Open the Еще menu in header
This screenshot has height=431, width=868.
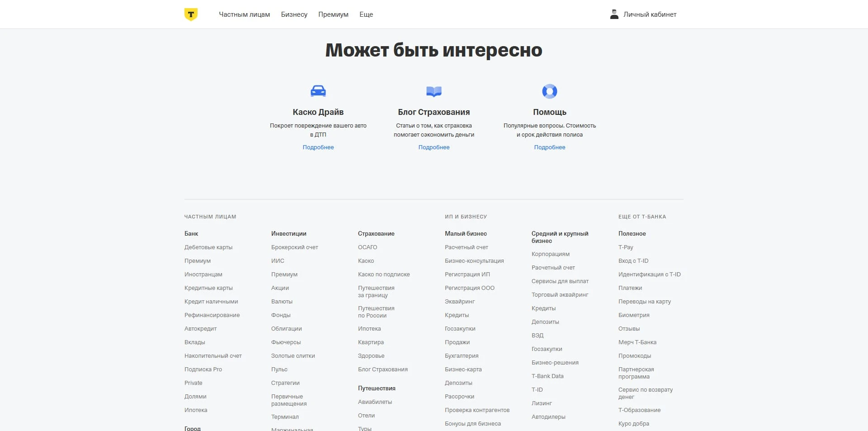(x=366, y=14)
